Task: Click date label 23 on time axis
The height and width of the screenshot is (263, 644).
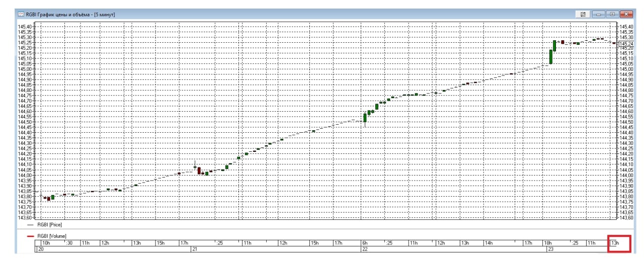Action: [550, 249]
